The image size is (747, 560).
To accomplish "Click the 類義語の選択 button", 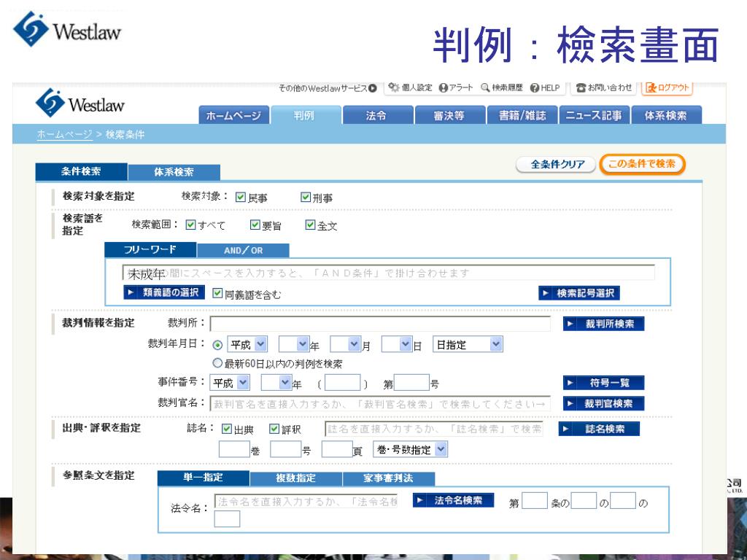I will pos(164,292).
